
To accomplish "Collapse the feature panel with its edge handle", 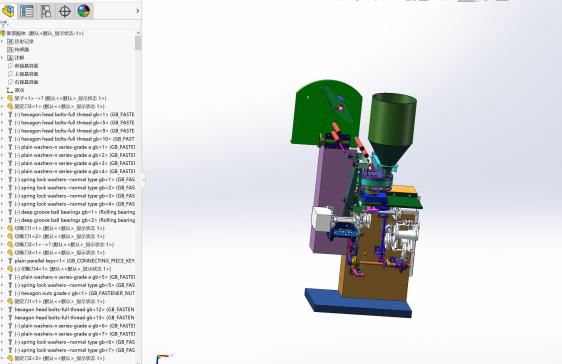I will 143,180.
